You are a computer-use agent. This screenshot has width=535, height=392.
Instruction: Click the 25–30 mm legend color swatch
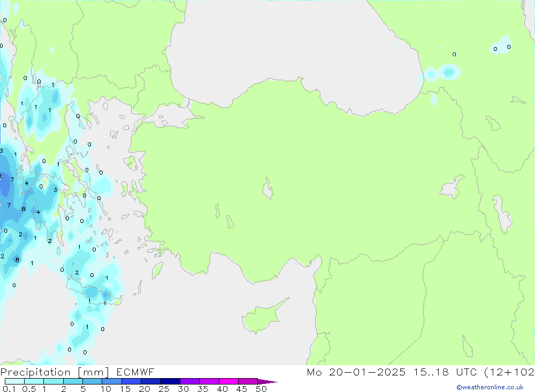[x=170, y=381]
